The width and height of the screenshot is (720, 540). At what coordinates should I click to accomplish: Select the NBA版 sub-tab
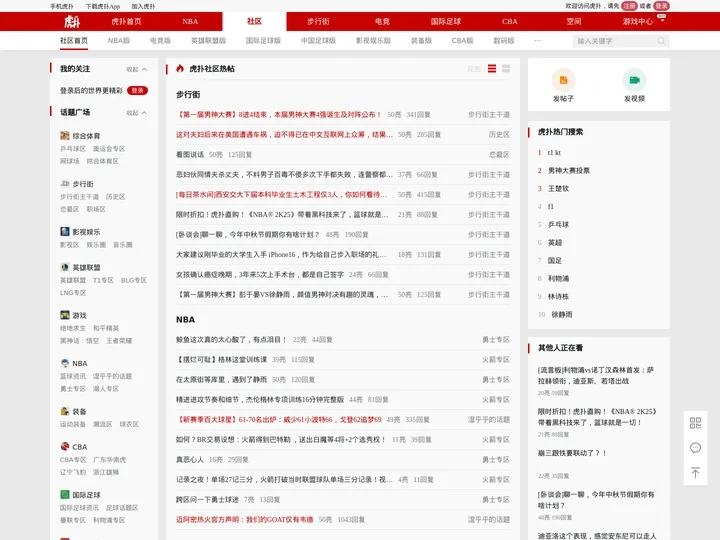click(x=119, y=40)
